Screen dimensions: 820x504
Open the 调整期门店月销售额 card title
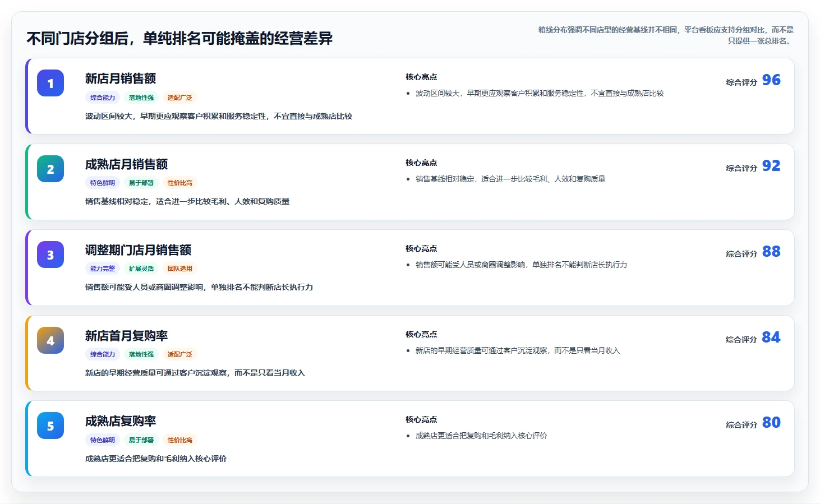(138, 250)
